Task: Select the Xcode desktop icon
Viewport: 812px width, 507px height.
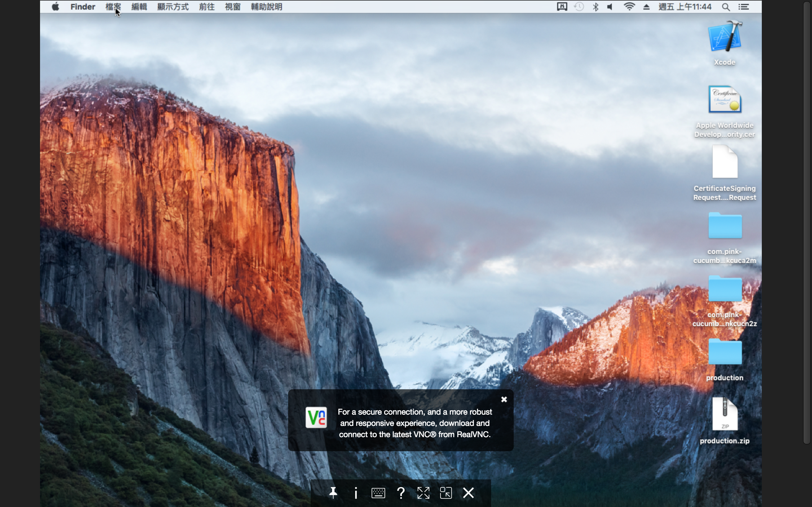Action: click(x=724, y=37)
